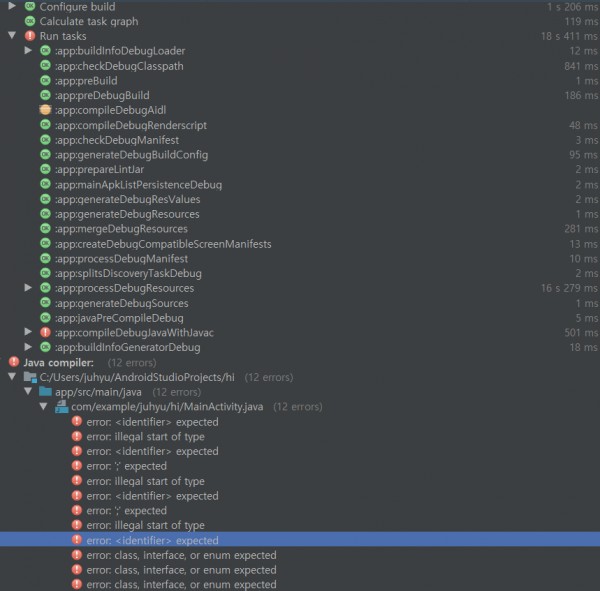Click the OK icon of :app:generateDebugResValues
Image resolution: width=600 pixels, height=591 pixels.
pyautogui.click(x=46, y=199)
